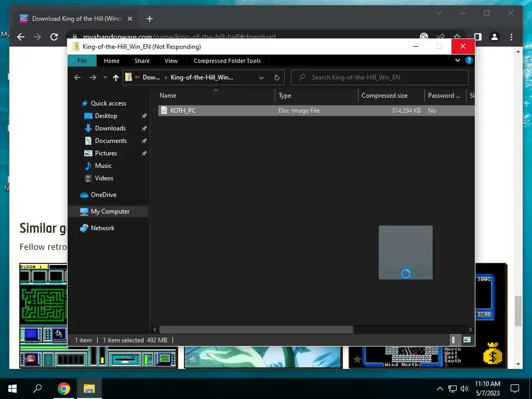Open Documents in navigation pane
The width and height of the screenshot is (532, 399).
click(x=111, y=141)
